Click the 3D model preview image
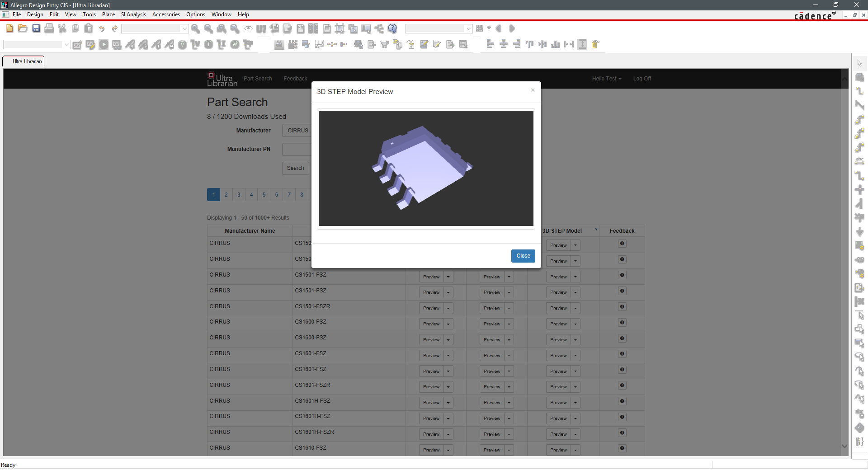The height and width of the screenshot is (470, 868). [426, 169]
